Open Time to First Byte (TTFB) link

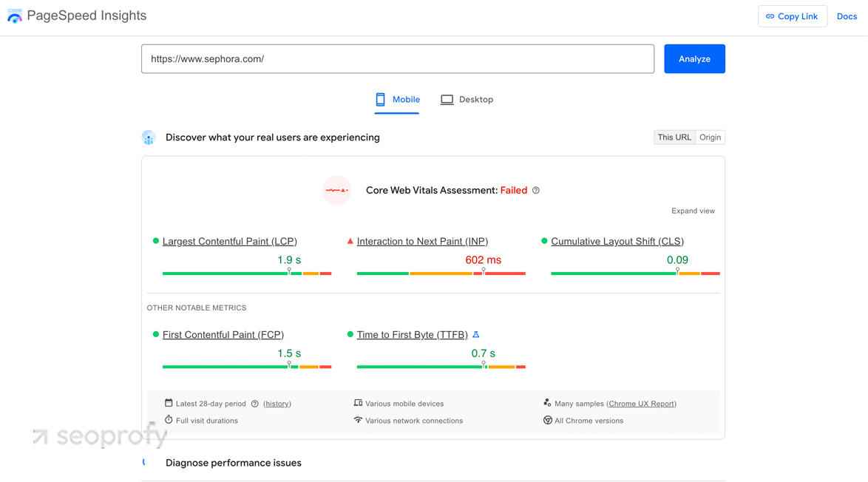413,335
